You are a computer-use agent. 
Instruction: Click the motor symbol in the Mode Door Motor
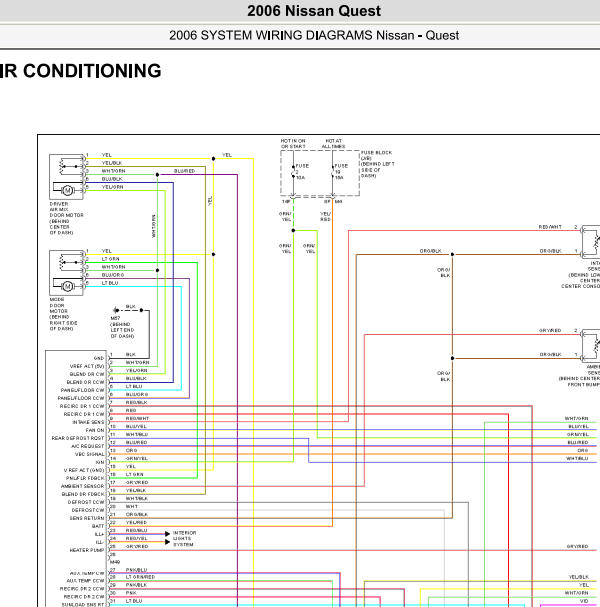[x=68, y=286]
